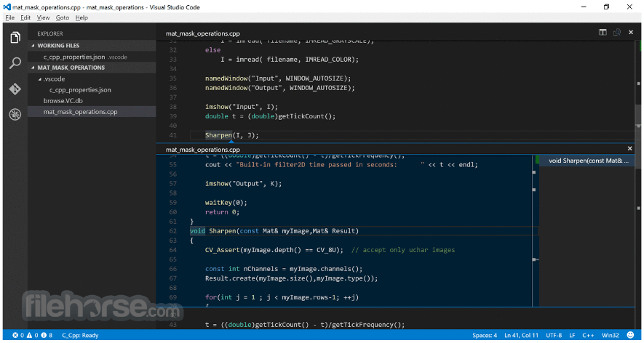Select mat_mask_operations.cpp in the explorer tree
The image size is (644, 343).
click(x=92, y=112)
